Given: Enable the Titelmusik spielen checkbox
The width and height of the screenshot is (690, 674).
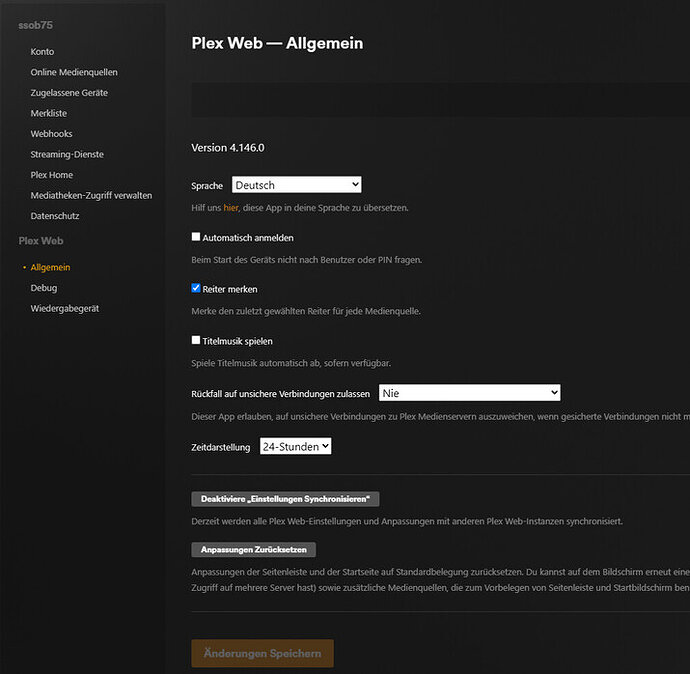Looking at the screenshot, I should click(x=196, y=340).
